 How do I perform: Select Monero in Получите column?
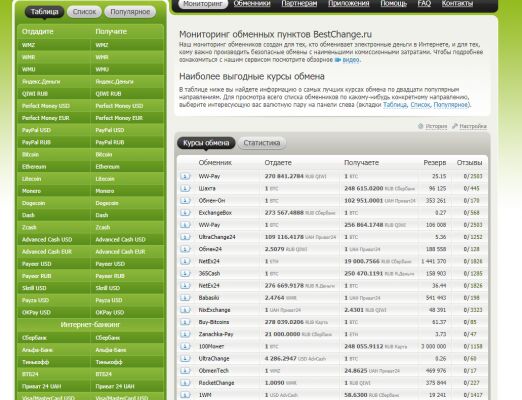point(127,191)
